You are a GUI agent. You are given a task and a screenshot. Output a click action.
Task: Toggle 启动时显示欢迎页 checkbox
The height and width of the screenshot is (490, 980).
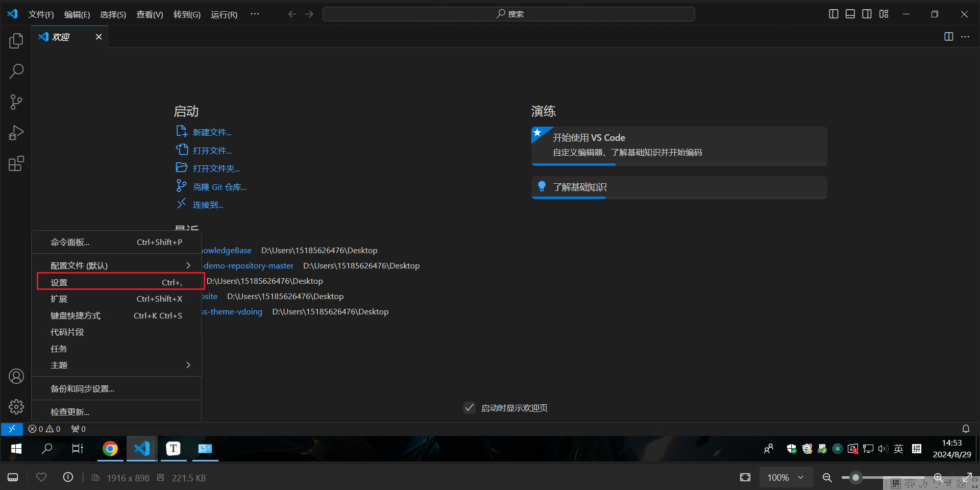pos(469,408)
